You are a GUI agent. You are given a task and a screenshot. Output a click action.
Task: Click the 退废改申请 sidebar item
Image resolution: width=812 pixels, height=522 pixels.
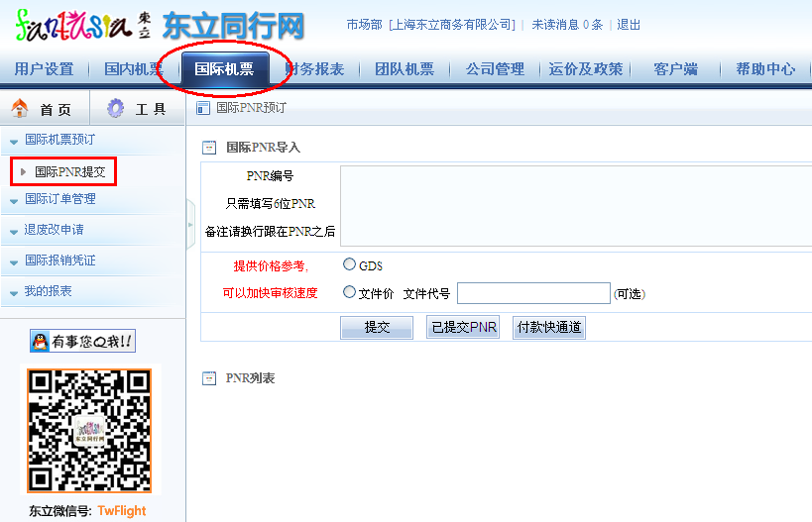54,230
